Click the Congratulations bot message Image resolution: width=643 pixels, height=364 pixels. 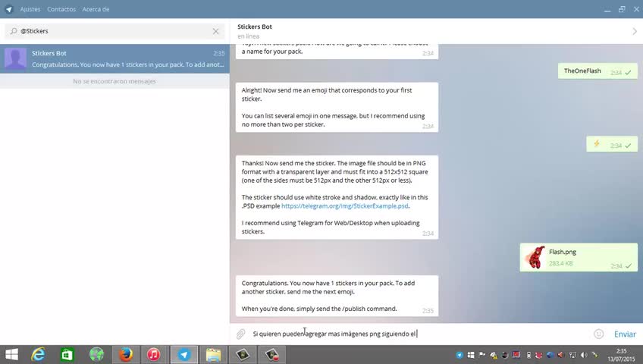coord(337,296)
